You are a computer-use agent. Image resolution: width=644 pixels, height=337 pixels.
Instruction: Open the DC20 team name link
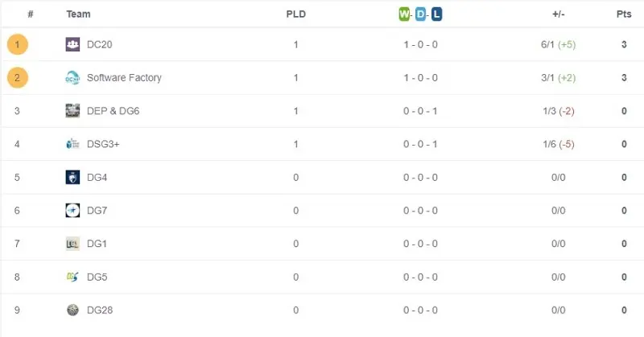pyautogui.click(x=100, y=45)
